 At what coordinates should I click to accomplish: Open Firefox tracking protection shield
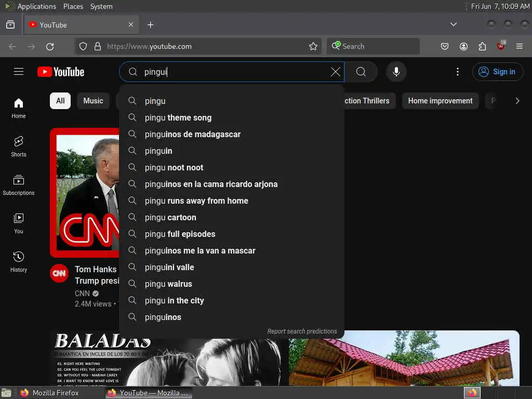click(x=83, y=46)
